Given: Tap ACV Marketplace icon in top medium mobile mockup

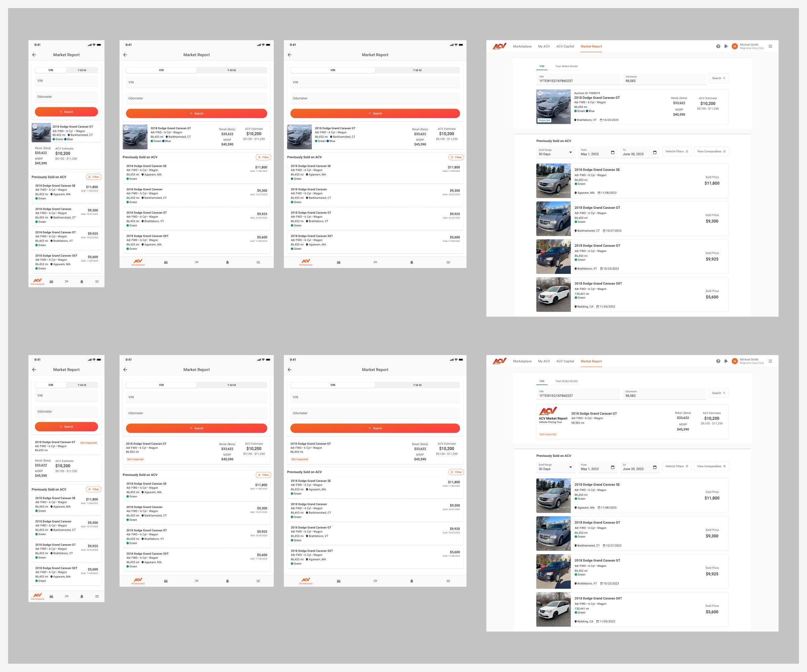Looking at the screenshot, I should pyautogui.click(x=138, y=262).
